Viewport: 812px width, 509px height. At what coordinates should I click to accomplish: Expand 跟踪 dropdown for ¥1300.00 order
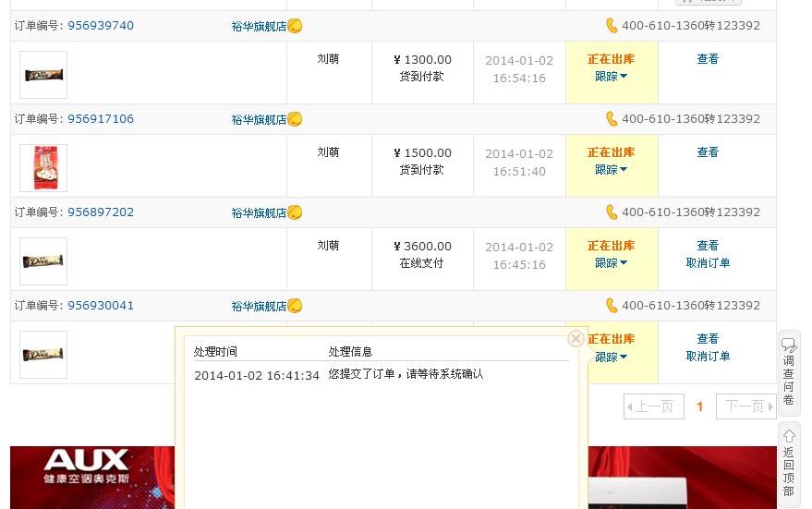click(x=611, y=76)
